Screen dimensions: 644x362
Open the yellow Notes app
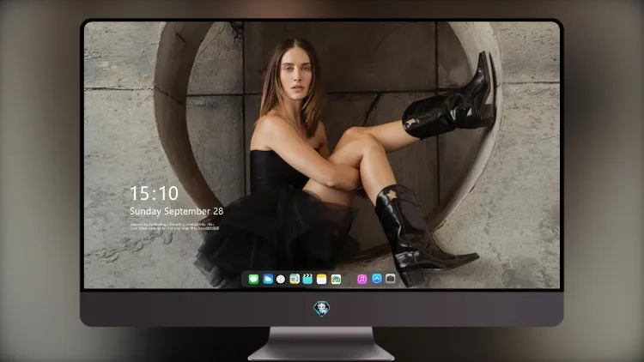pos(322,280)
